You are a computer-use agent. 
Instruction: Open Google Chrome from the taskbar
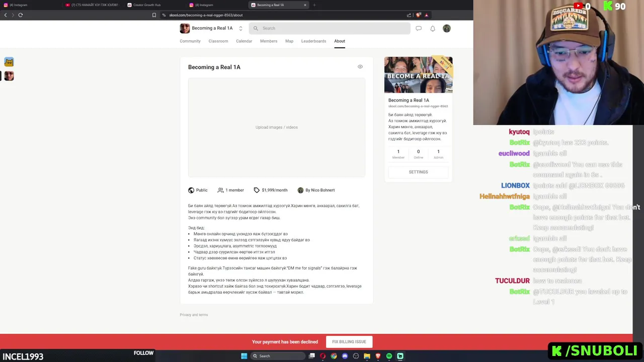(x=334, y=356)
